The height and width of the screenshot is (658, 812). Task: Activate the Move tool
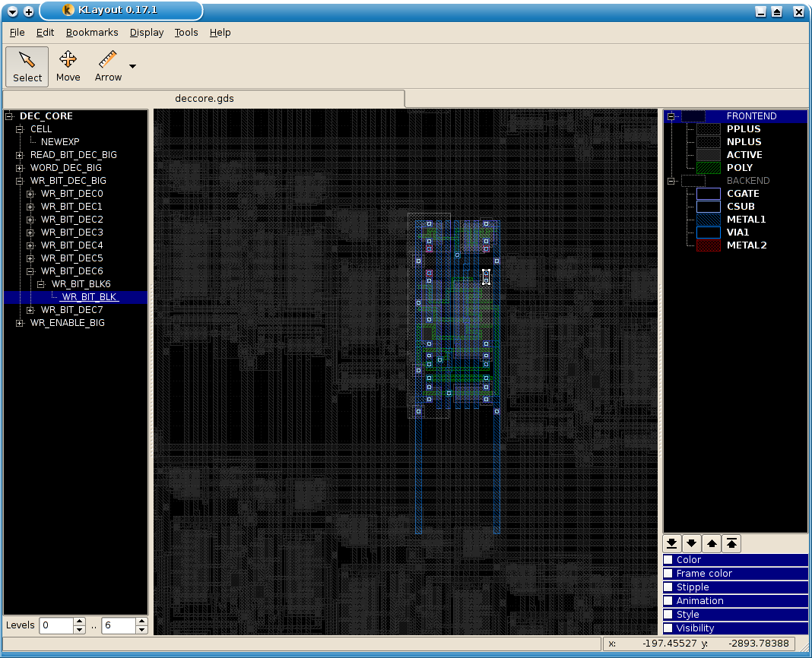(68, 66)
